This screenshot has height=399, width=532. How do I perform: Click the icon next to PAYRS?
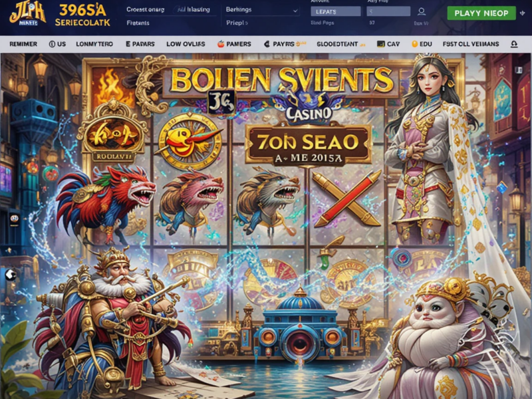click(x=267, y=44)
